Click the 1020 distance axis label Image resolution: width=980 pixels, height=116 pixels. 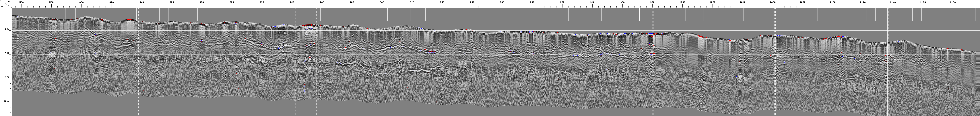point(713,2)
